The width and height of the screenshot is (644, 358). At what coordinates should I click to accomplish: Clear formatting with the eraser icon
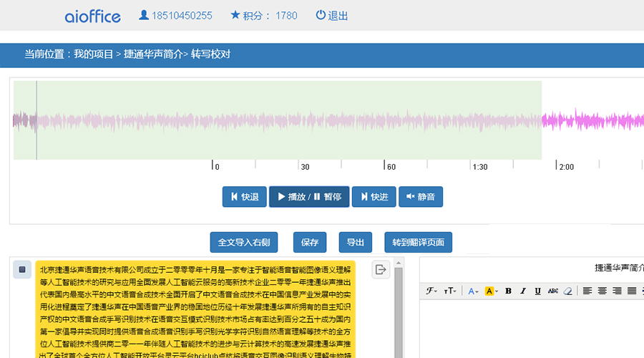click(568, 291)
